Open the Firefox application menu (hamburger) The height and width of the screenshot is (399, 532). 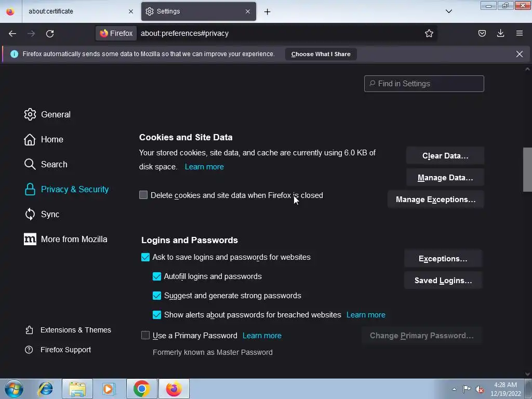pyautogui.click(x=520, y=33)
